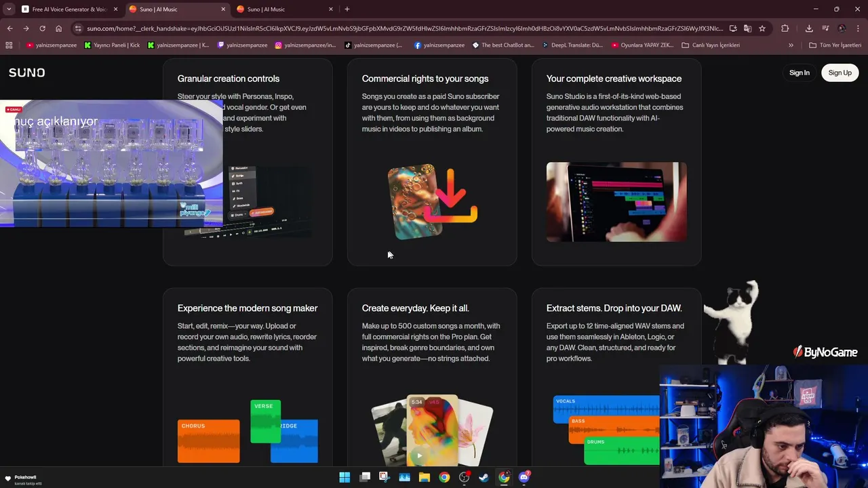Open yalnizsempanzee Twitch bookmark
Image resolution: width=868 pixels, height=488 pixels.
242,45
